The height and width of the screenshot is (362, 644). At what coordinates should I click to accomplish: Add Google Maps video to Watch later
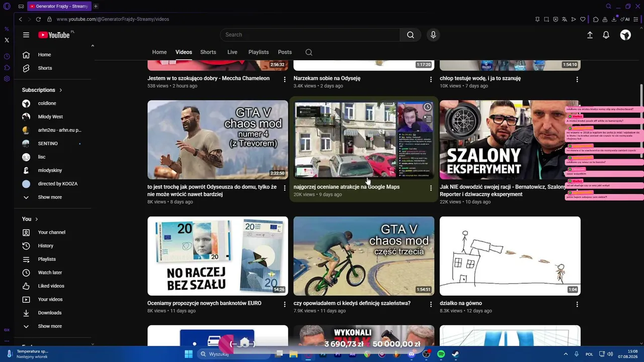(428, 107)
